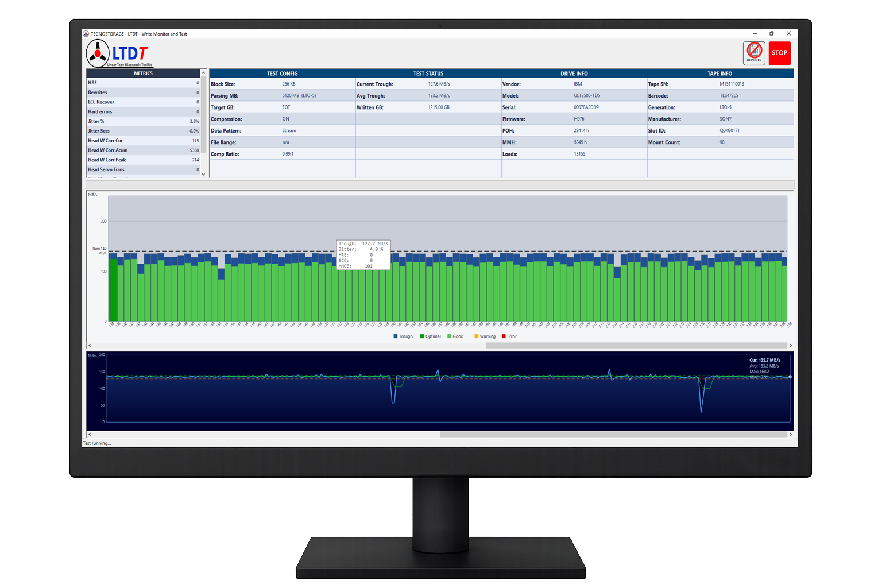Click the blue Trough legend swatch
The image size is (882, 588).
(395, 336)
